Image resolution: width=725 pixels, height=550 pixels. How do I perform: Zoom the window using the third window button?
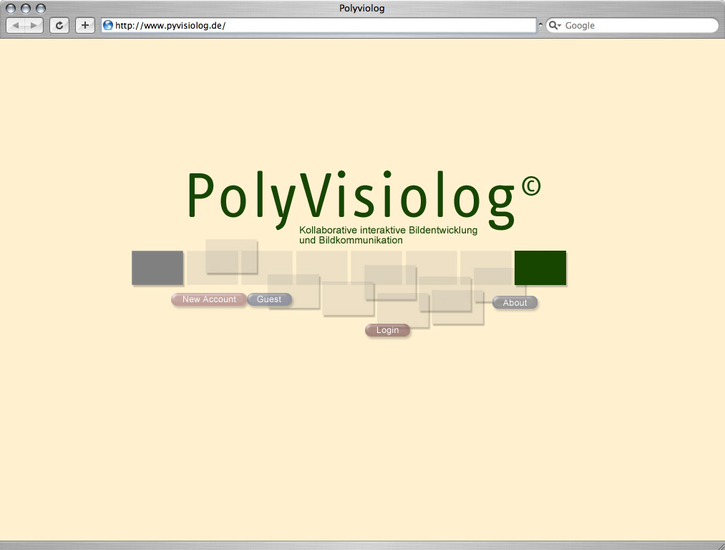click(41, 8)
